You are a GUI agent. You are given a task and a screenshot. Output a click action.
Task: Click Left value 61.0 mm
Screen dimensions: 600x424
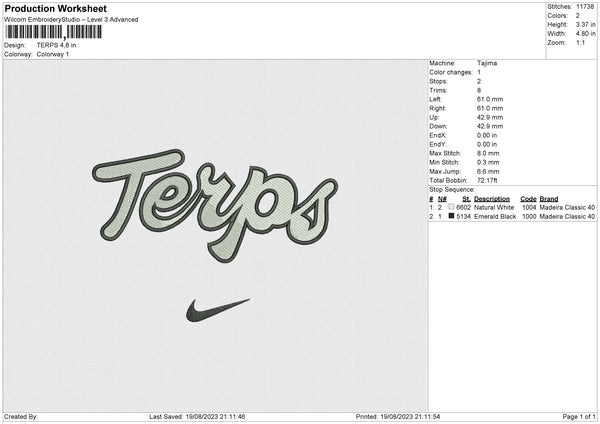pyautogui.click(x=490, y=99)
